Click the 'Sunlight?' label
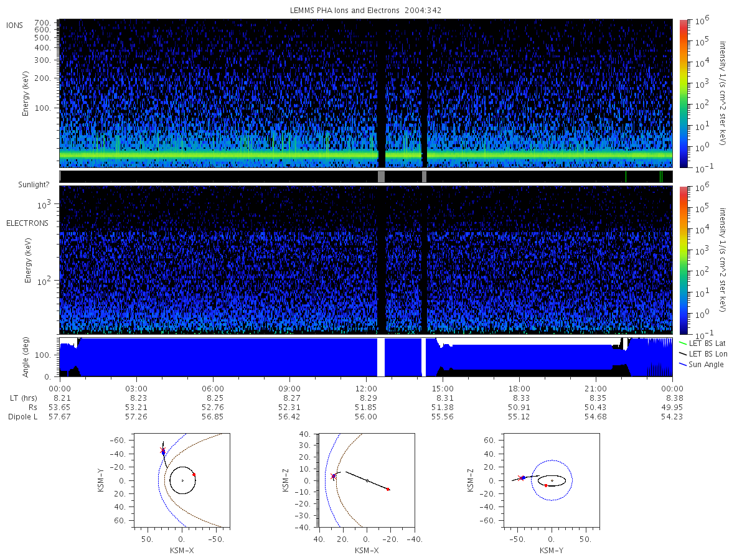This screenshot has width=747, height=560. pos(35,185)
